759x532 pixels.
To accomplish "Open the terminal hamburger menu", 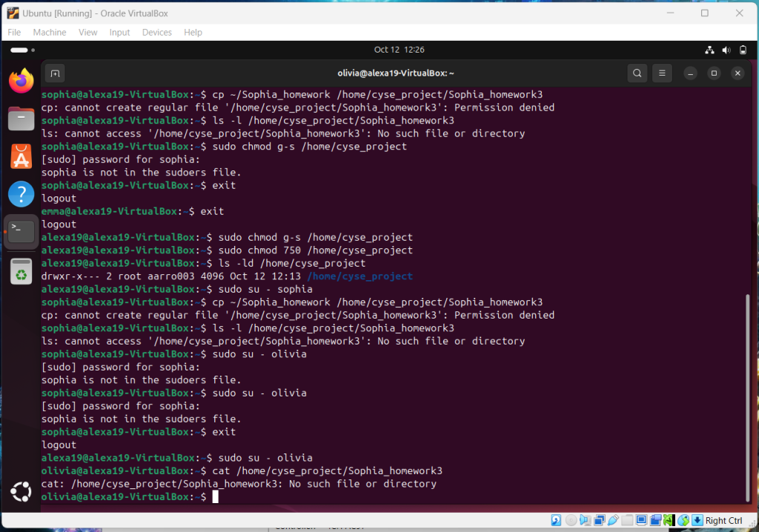I will coord(662,73).
